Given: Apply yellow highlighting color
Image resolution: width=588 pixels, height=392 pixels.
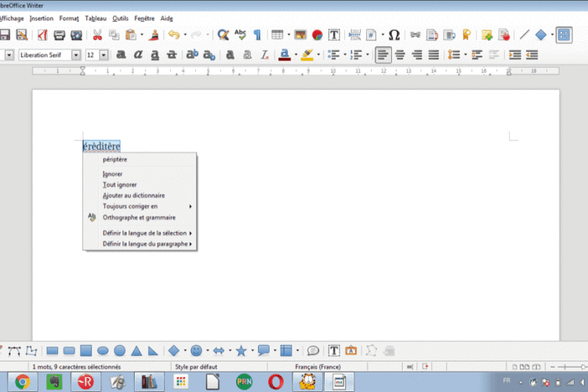Looking at the screenshot, I should [x=307, y=55].
